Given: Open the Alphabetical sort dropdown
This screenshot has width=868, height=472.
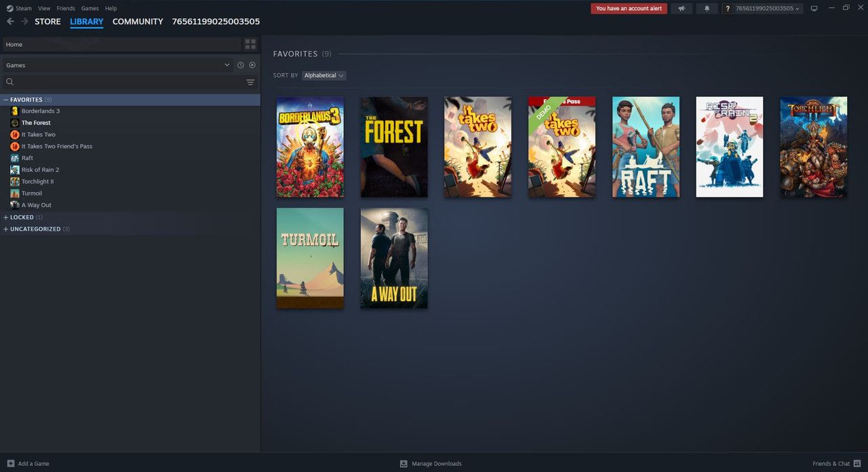Looking at the screenshot, I should [324, 75].
